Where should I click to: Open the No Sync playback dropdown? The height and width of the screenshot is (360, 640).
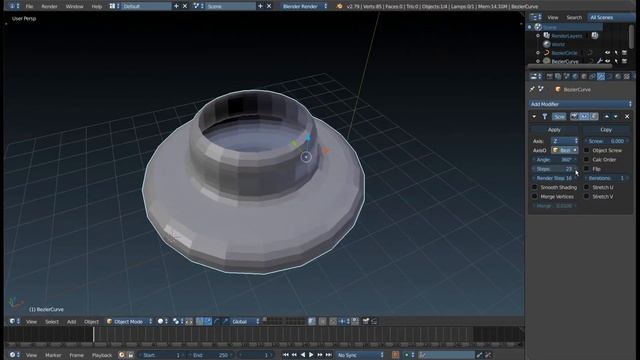[360, 355]
